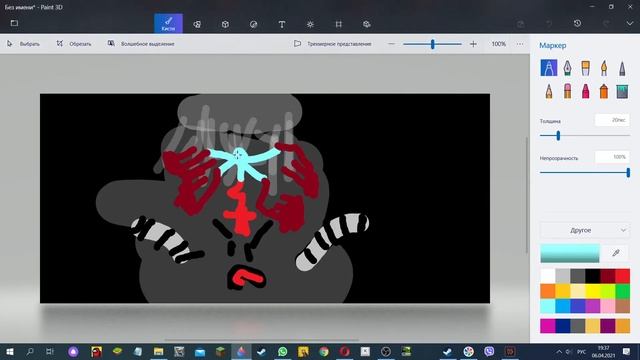Open the three-dots more options
The height and width of the screenshot is (360, 640).
[x=520, y=44]
